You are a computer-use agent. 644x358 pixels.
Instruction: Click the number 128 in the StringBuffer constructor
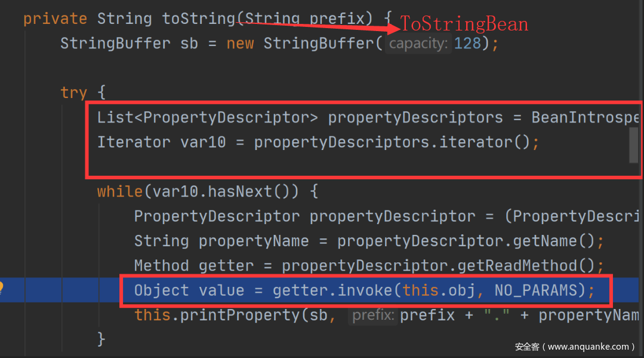click(467, 44)
